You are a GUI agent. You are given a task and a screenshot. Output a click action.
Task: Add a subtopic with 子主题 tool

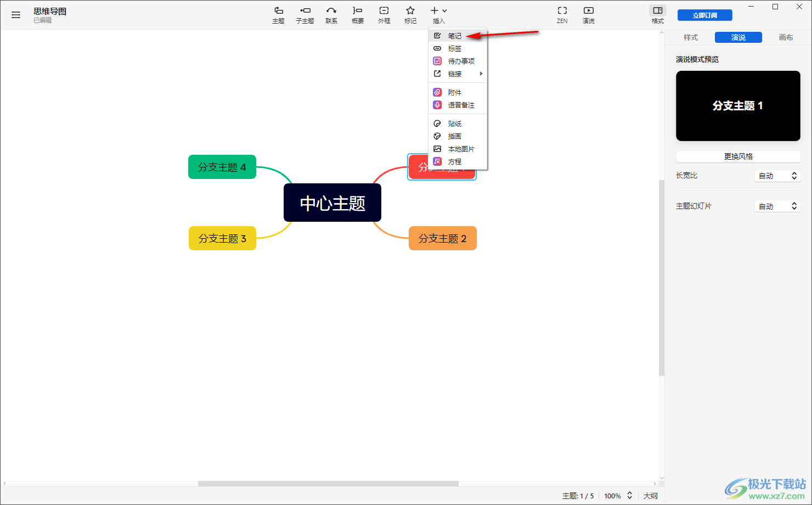click(305, 15)
